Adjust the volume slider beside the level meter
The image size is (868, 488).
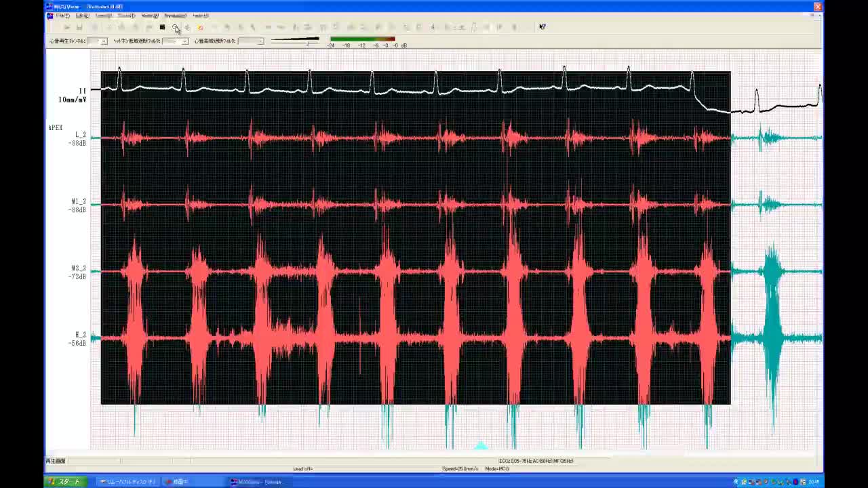tap(308, 43)
